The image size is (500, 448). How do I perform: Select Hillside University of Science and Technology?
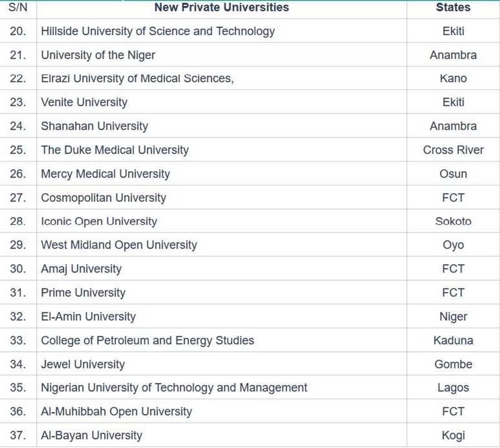coord(158,31)
